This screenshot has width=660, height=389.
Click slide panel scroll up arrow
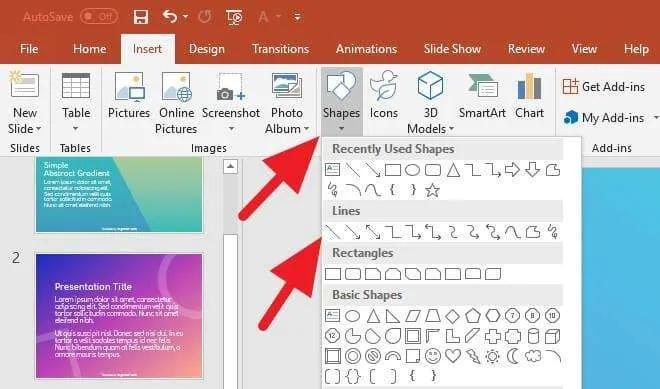point(230,166)
